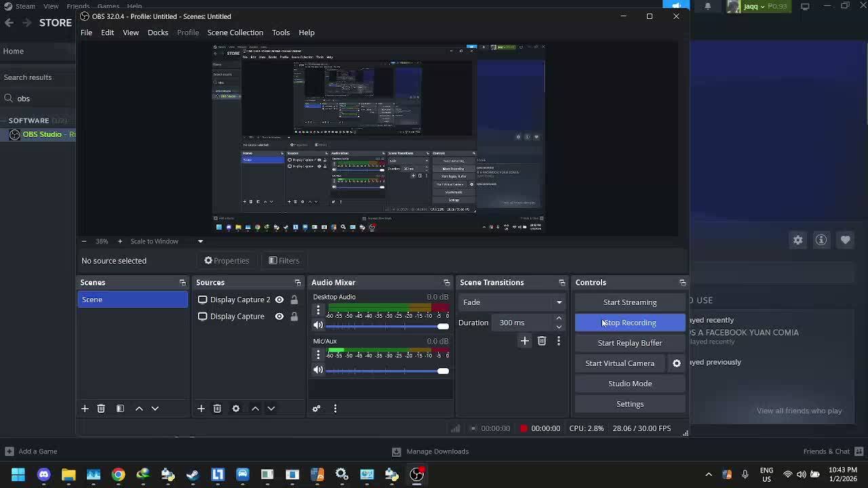Click Stop Recording

click(x=630, y=323)
